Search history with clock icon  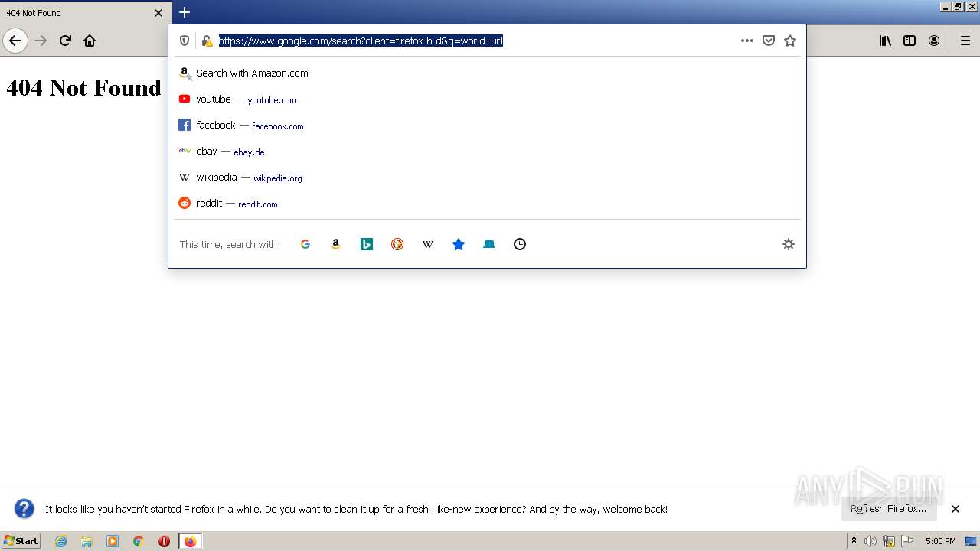[x=520, y=244]
